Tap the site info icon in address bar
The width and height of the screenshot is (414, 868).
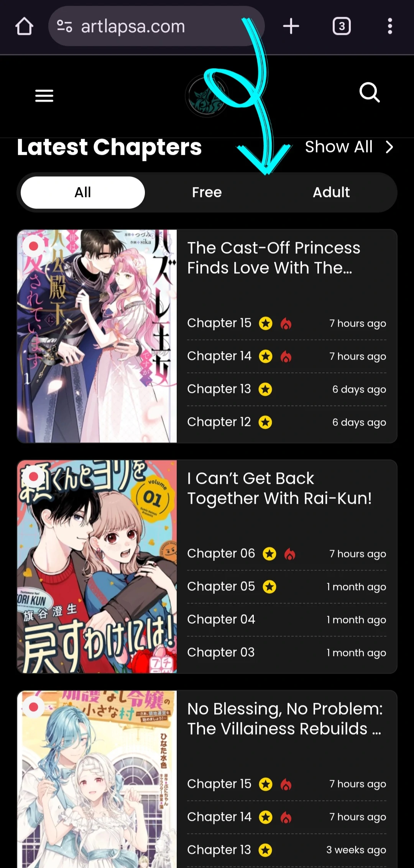64,26
